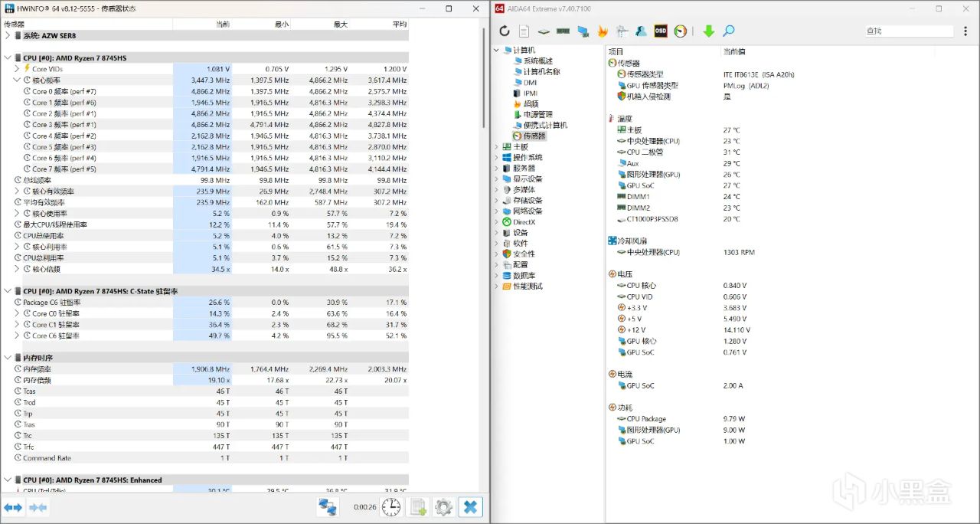Select IPMI item in AIDA64 tree
This screenshot has width=980, height=524.
tap(524, 93)
